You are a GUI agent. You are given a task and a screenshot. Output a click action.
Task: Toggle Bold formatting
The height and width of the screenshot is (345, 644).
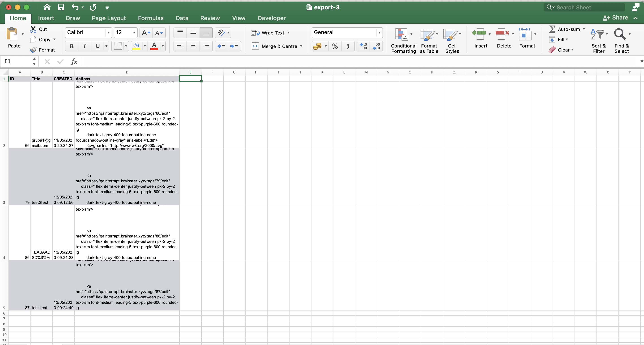[71, 46]
